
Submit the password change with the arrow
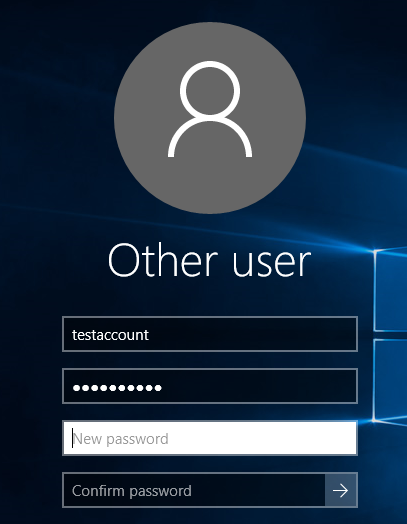click(x=341, y=490)
